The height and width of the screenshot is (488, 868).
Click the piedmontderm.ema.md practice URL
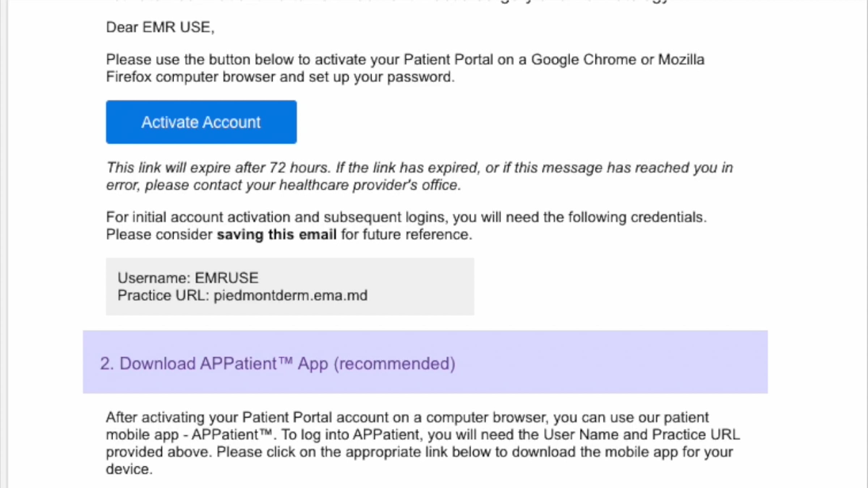click(x=290, y=296)
